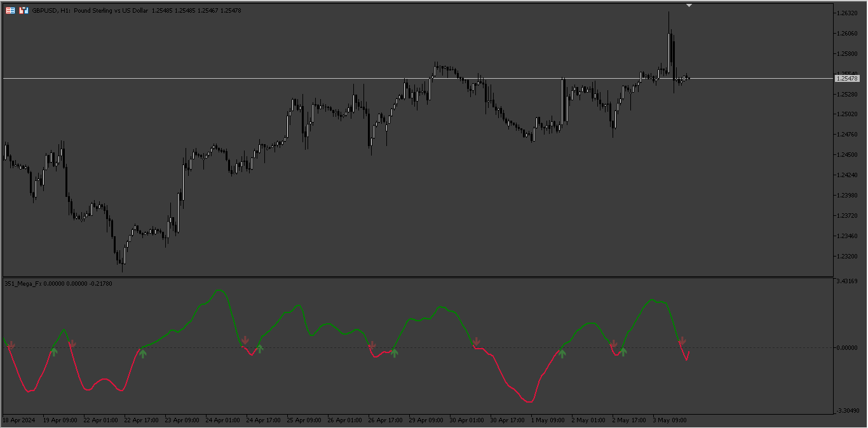The height and width of the screenshot is (428, 868).
Task: Click the 19 Apr 09:00 time label
Action: (60, 420)
